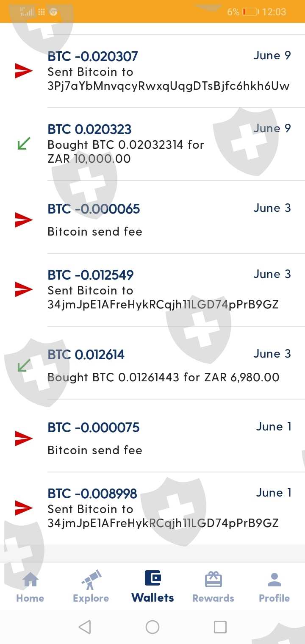The image size is (305, 644).
Task: Tap the recent apps square button
Action: tap(220, 627)
